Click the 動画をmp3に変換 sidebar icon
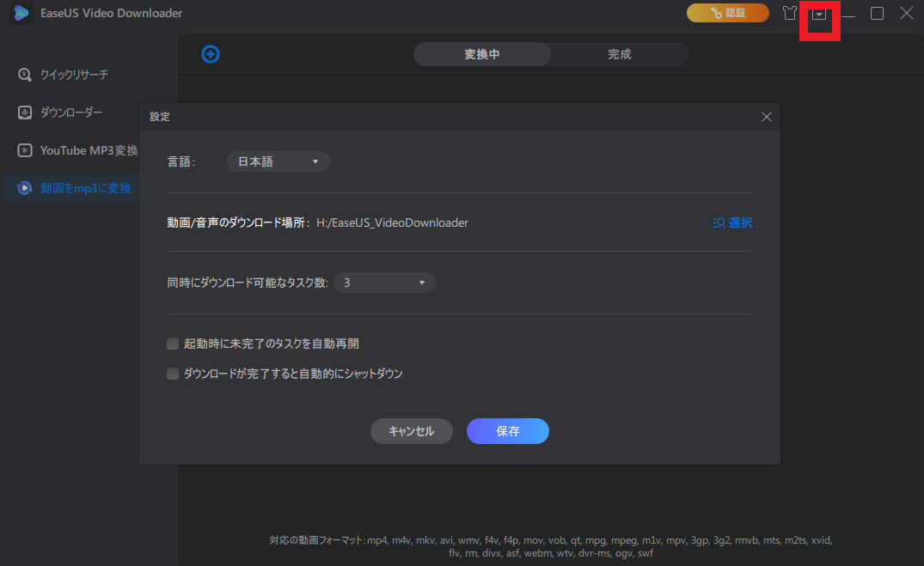 point(25,188)
